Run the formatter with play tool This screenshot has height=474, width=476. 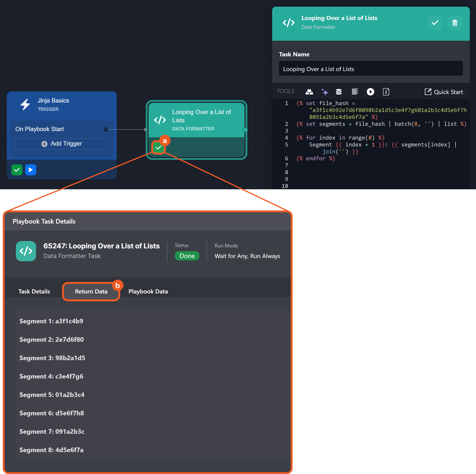[x=370, y=92]
